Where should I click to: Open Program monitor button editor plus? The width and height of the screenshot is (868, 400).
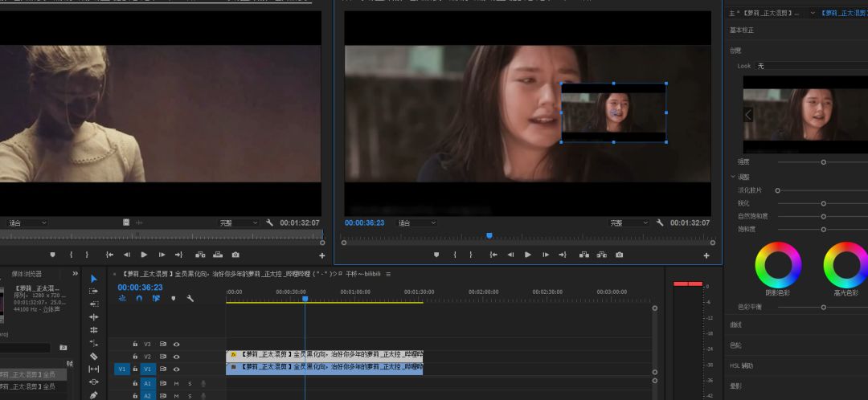pos(706,255)
